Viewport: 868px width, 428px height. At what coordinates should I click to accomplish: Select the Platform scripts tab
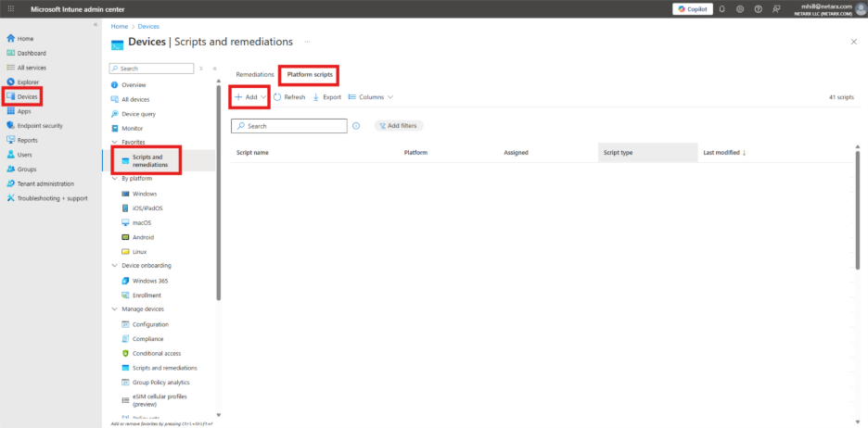coord(310,74)
